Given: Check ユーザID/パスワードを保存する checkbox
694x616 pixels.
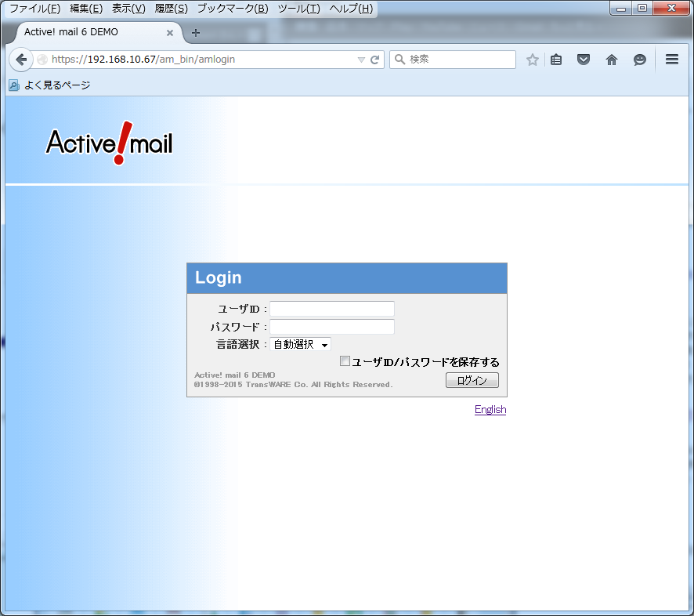Looking at the screenshot, I should [x=345, y=361].
